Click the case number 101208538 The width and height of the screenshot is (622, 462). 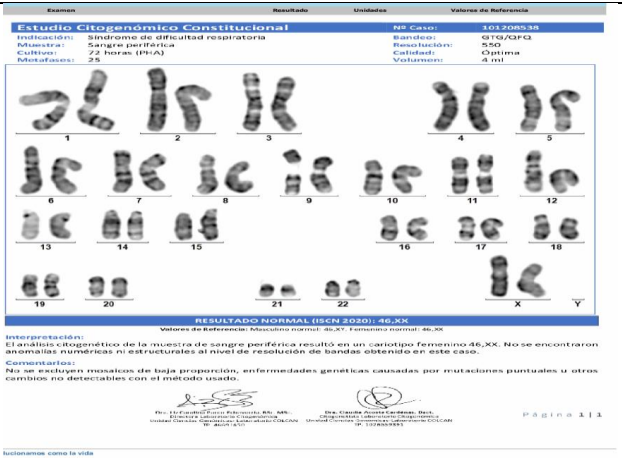coord(502,28)
